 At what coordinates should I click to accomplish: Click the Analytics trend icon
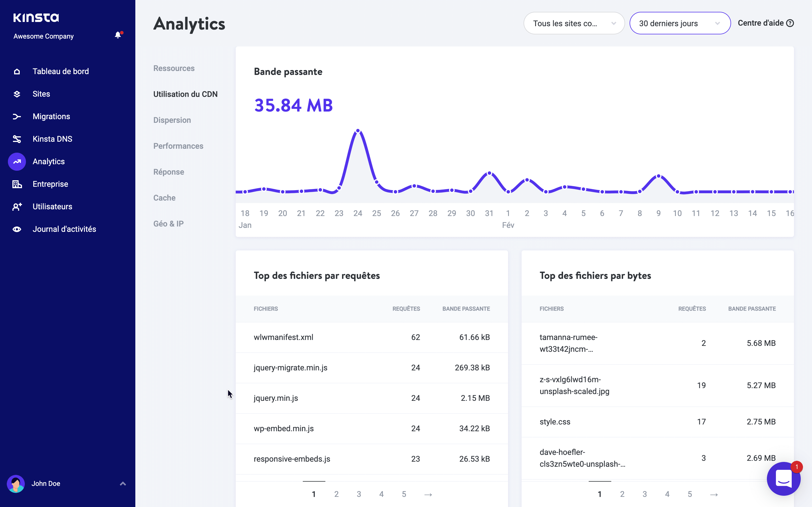17,161
